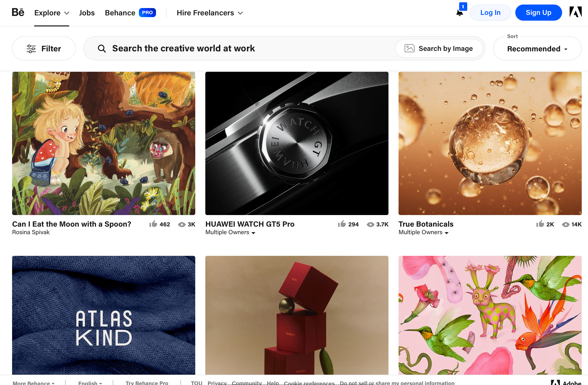The width and height of the screenshot is (588, 385).
Task: Click the search magnifier icon
Action: tap(102, 48)
